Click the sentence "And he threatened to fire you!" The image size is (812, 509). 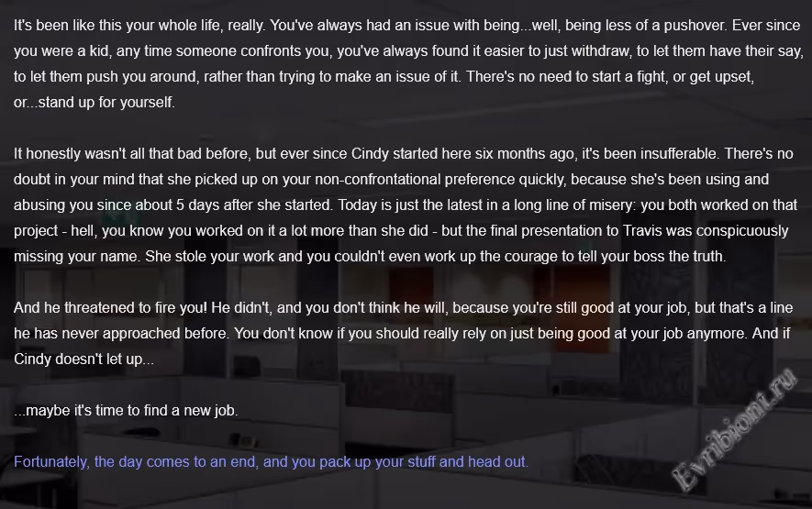click(117, 307)
